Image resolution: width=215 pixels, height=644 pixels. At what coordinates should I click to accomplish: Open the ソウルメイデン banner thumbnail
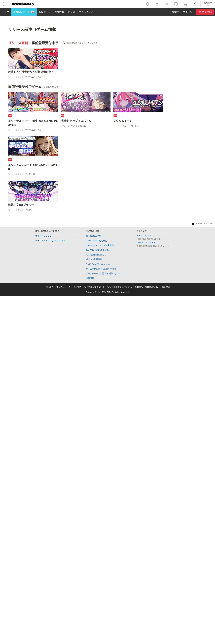click(138, 102)
